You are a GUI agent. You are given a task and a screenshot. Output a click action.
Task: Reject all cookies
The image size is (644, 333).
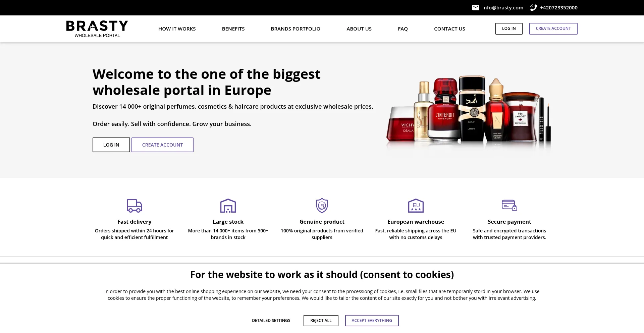point(321,321)
